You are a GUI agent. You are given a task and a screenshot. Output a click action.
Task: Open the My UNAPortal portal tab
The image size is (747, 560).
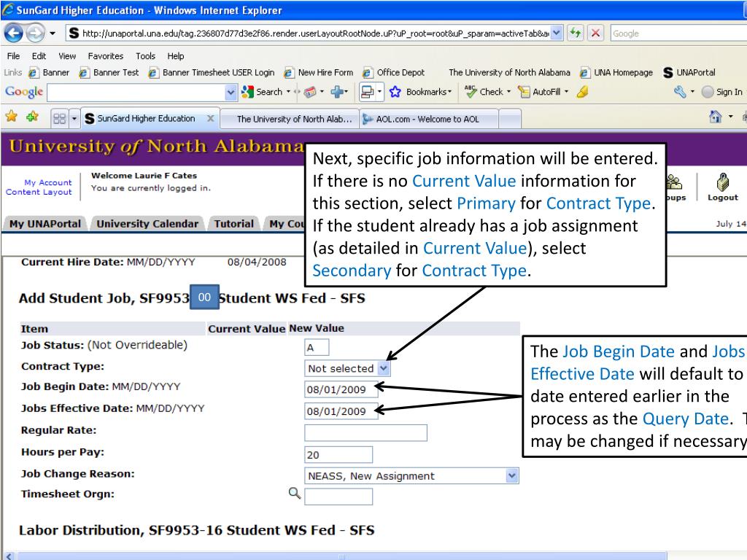coord(45,224)
